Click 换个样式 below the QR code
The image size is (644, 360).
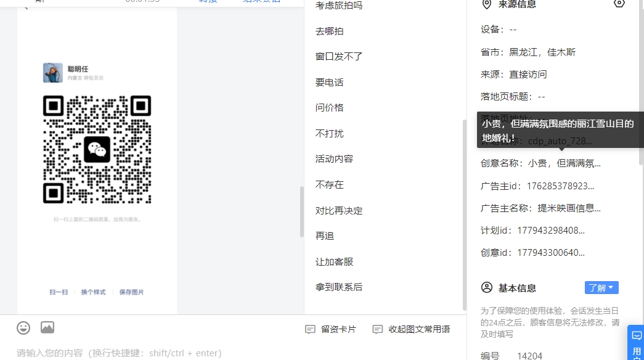[93, 292]
